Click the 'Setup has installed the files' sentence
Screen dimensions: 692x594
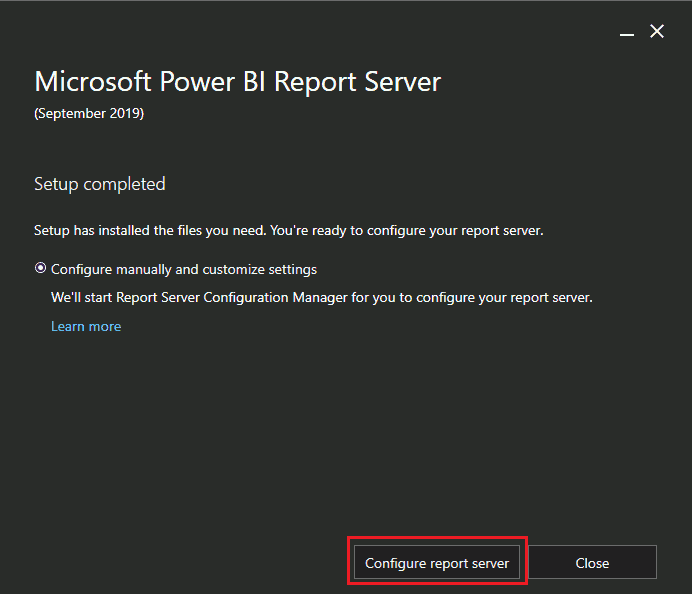(289, 230)
